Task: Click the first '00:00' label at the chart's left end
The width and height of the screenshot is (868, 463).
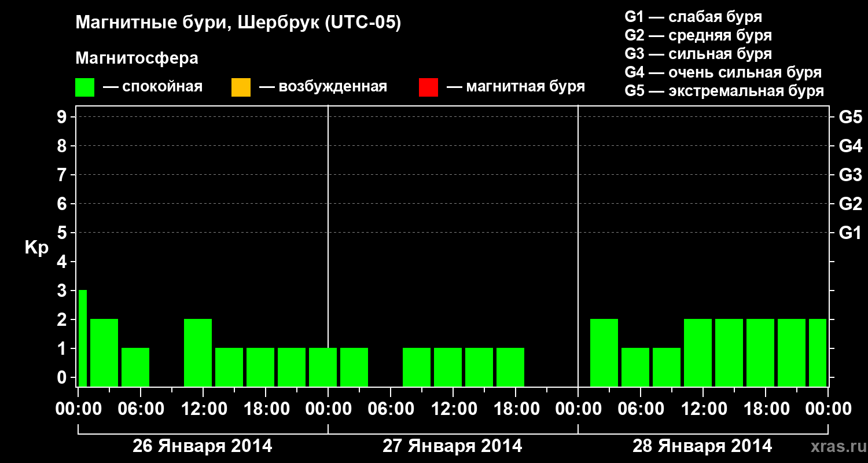Action: 78,409
